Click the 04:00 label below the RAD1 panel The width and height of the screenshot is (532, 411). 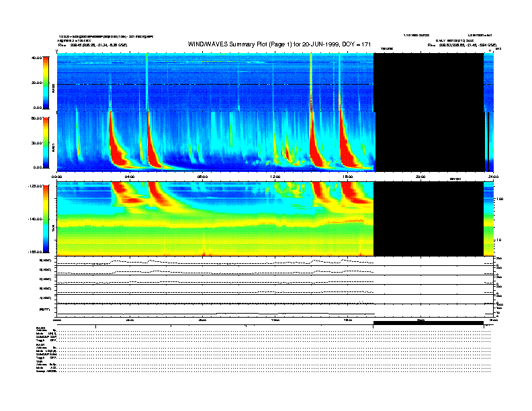130,177
